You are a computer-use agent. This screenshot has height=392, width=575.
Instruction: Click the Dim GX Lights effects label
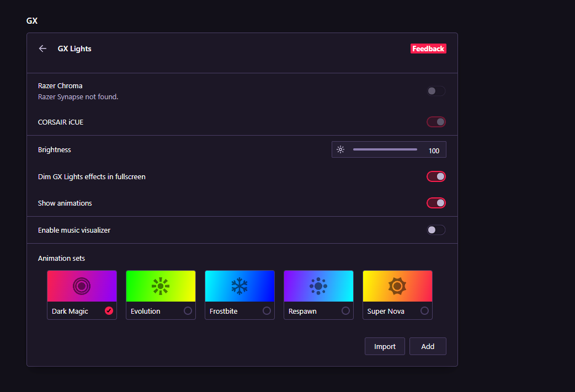point(92,176)
